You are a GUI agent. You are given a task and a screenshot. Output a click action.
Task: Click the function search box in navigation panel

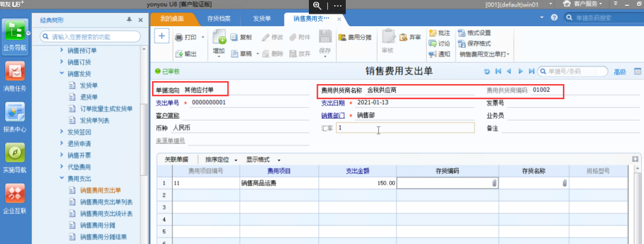click(91, 37)
